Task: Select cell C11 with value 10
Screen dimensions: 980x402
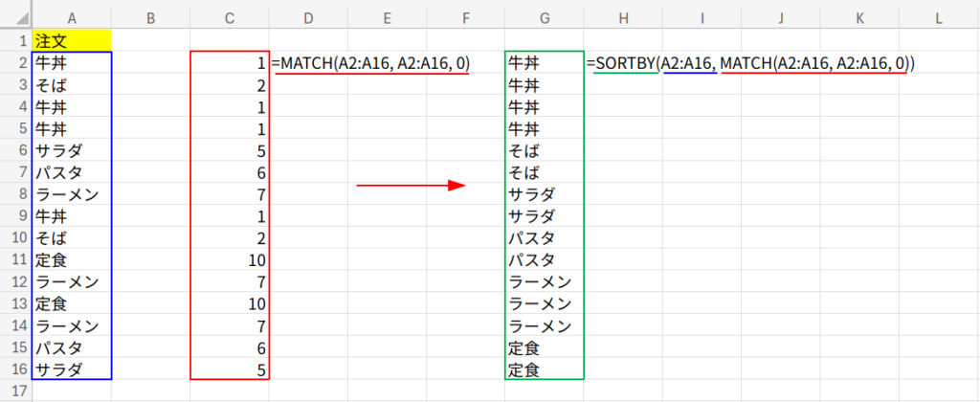Action: (x=230, y=259)
